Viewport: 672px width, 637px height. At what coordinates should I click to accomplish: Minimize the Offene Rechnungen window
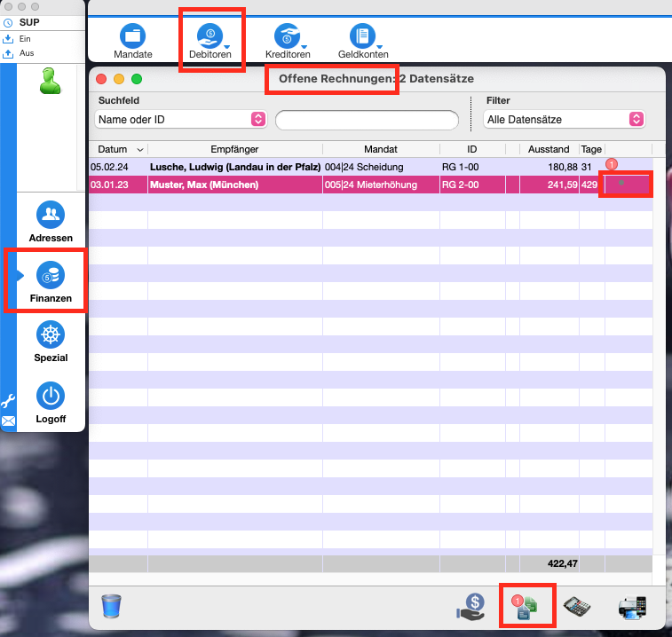[x=119, y=79]
